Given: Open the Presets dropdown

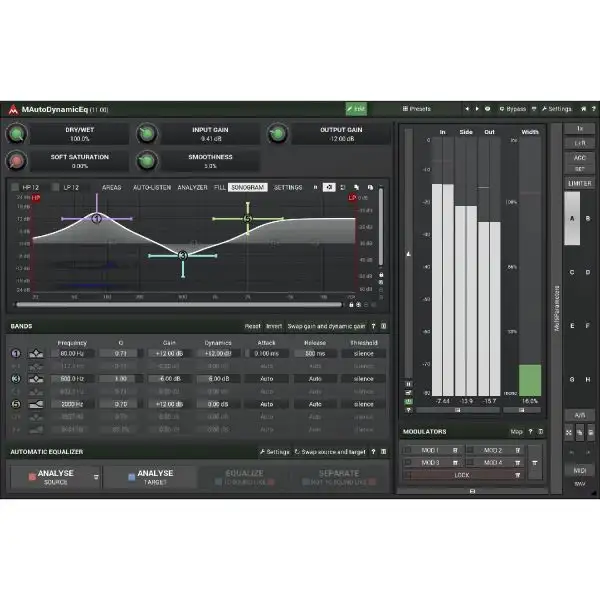Looking at the screenshot, I should tap(417, 108).
